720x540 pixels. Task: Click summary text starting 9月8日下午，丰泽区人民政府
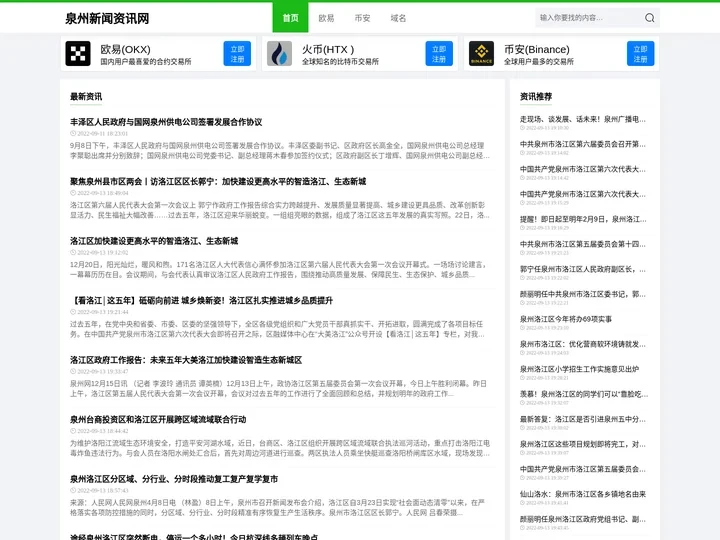point(280,151)
